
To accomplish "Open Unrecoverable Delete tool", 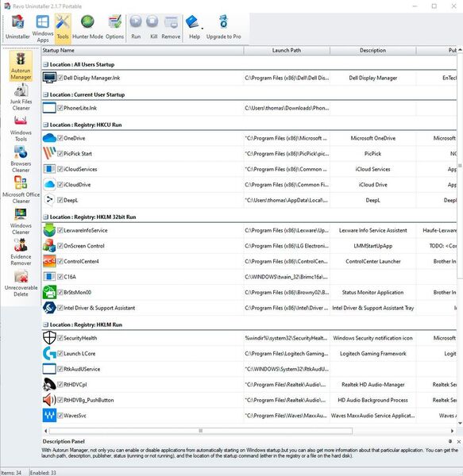I will point(21,283).
